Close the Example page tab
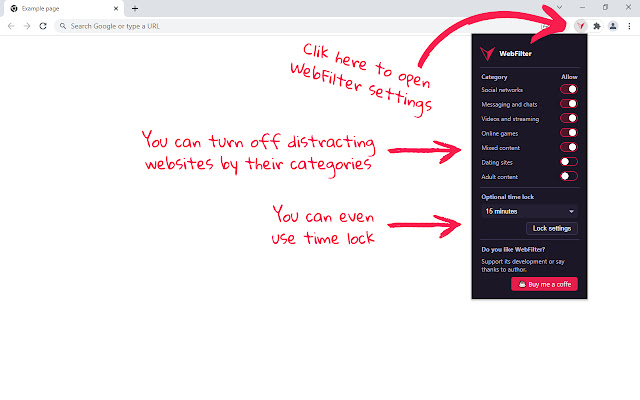Screen dimensions: 640x400 pos(116,8)
